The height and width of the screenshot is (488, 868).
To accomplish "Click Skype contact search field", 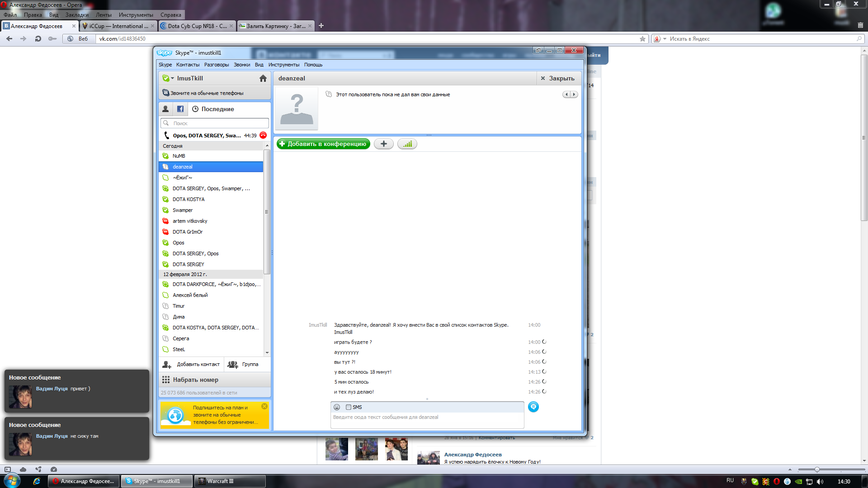I will pyautogui.click(x=215, y=123).
